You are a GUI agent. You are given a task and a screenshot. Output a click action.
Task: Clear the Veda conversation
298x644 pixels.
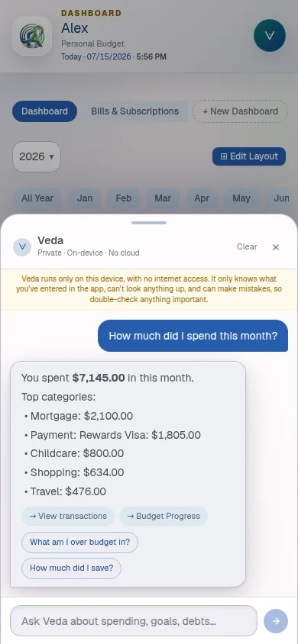pos(247,246)
